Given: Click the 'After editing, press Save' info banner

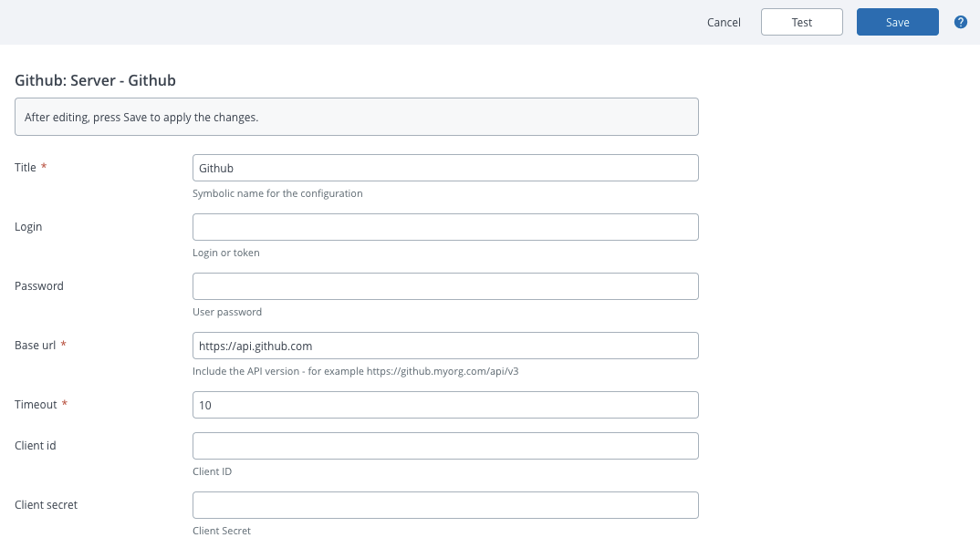Looking at the screenshot, I should 356,117.
